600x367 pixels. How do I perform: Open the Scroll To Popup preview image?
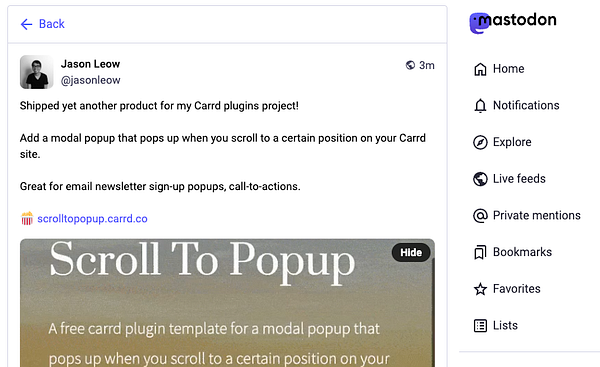pos(227,303)
